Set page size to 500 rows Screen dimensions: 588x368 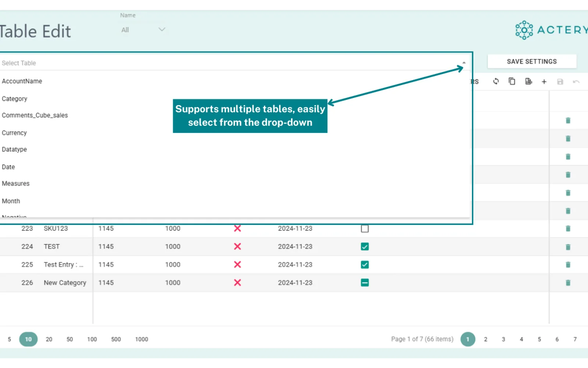click(x=116, y=339)
